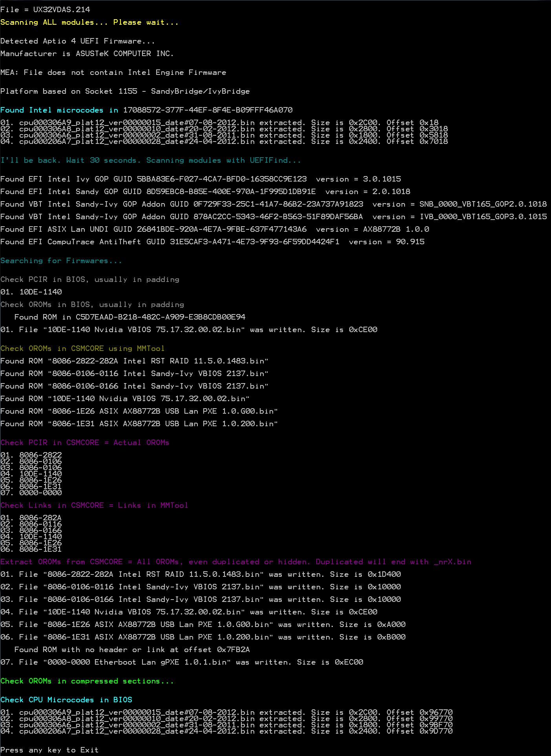The height and width of the screenshot is (756, 551).
Task: Click the '07. 0000-0000' PCIR entry
Action: tap(31, 492)
